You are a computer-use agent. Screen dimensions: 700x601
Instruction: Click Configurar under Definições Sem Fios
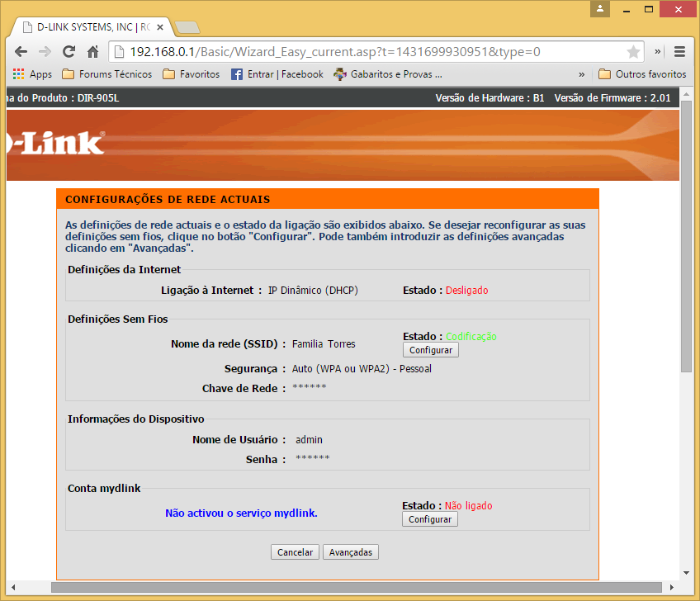pos(430,350)
